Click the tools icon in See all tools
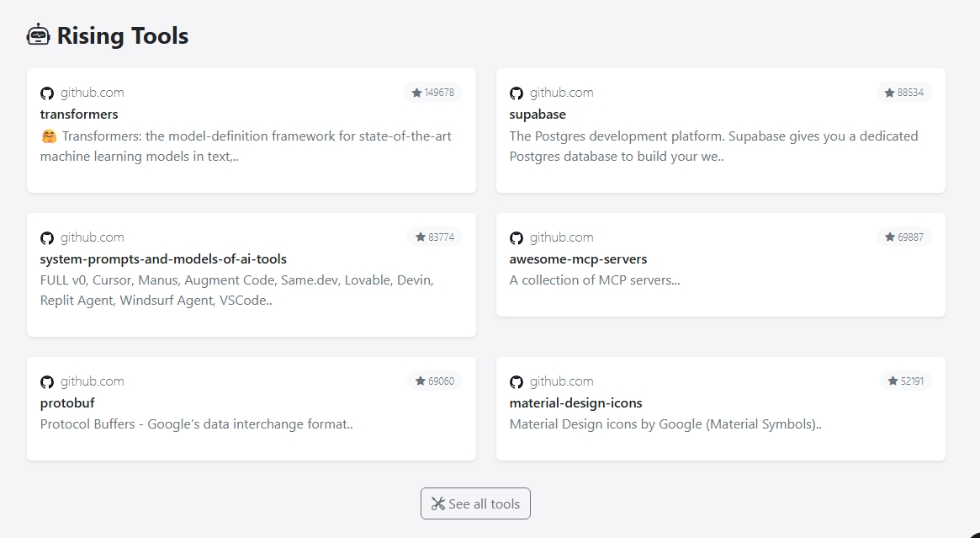Viewport: 980px width, 538px height. [438, 503]
